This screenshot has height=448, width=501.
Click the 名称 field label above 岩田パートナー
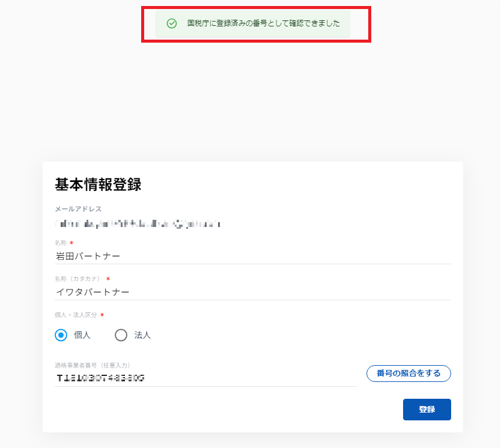pyautogui.click(x=61, y=243)
